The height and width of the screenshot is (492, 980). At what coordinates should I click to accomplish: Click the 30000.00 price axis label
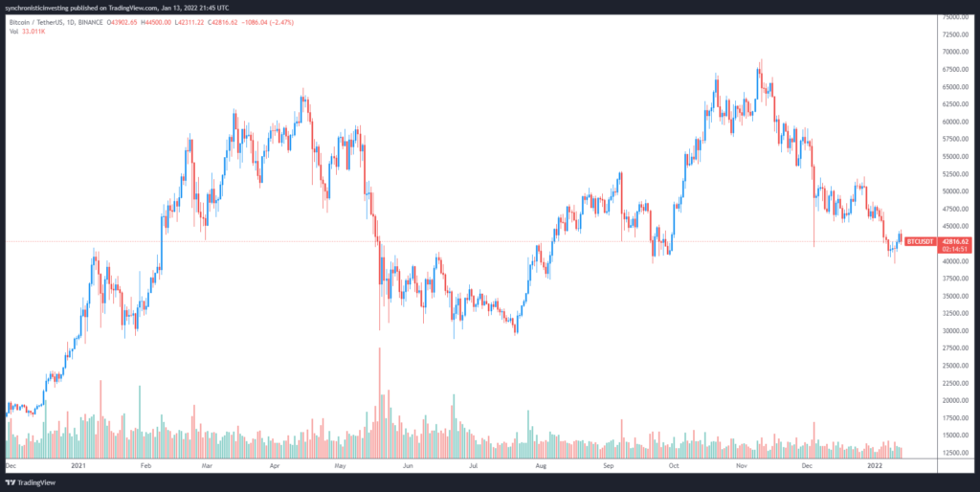point(955,330)
